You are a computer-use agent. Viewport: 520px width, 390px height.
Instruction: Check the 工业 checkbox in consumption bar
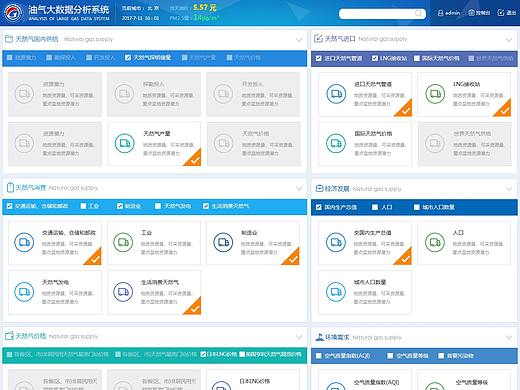pos(83,206)
